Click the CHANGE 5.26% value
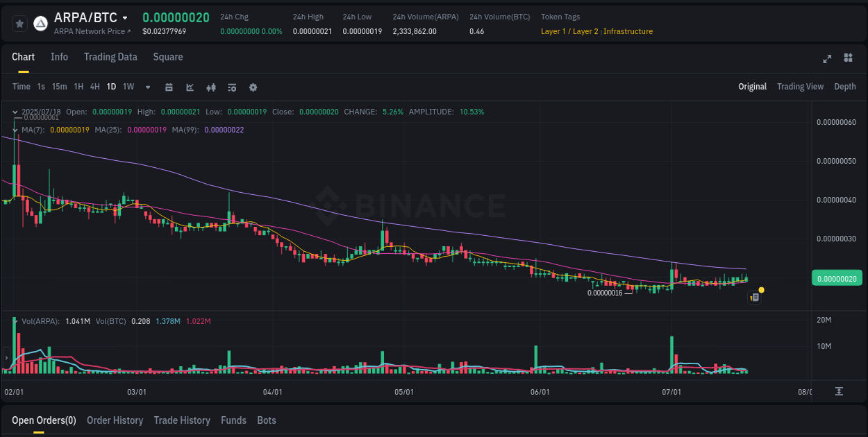 coord(392,112)
